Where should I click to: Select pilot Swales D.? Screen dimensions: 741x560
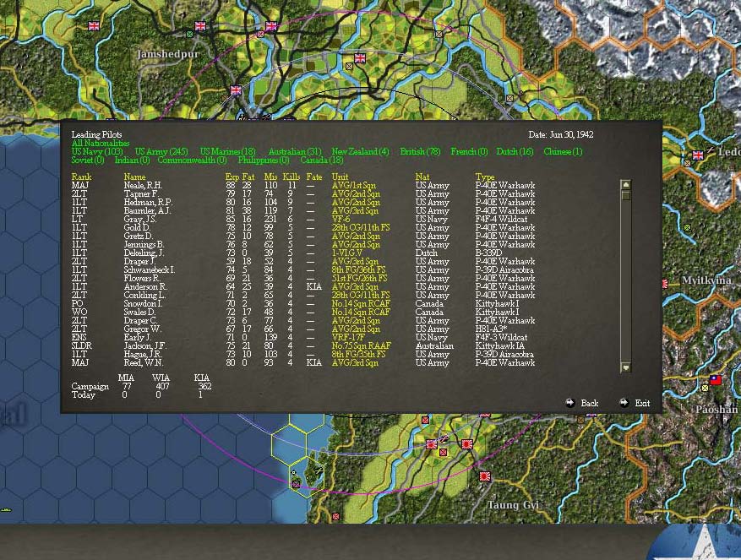(x=139, y=312)
